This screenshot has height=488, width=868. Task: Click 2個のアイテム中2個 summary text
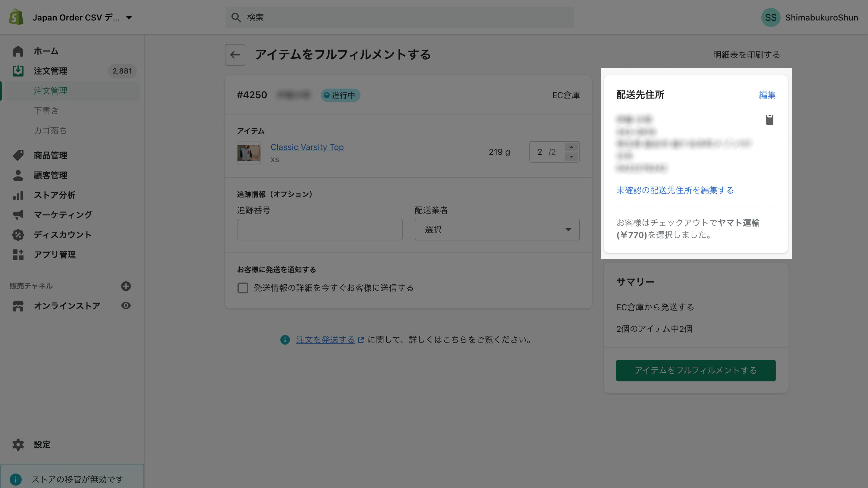coord(654,329)
